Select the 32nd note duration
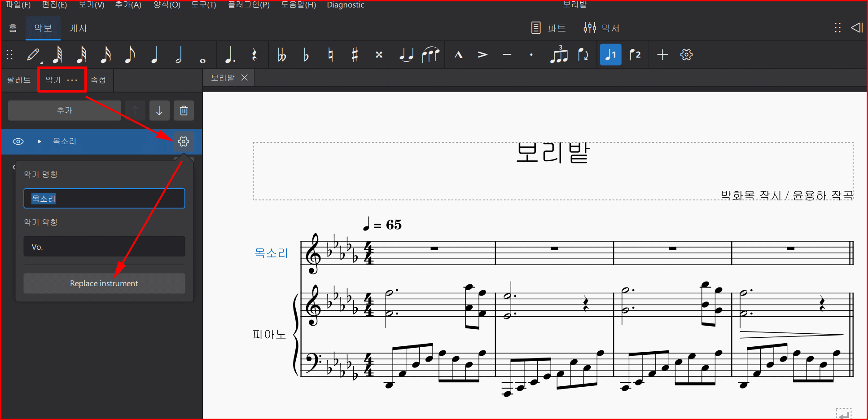Screen dimensions: 868x420 click(82, 55)
